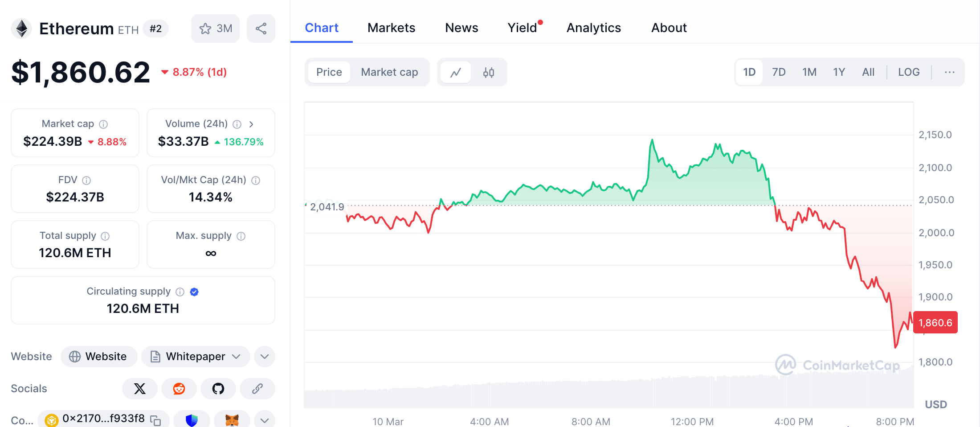This screenshot has width=980, height=427.
Task: Expand more website links chevron
Action: tap(265, 357)
